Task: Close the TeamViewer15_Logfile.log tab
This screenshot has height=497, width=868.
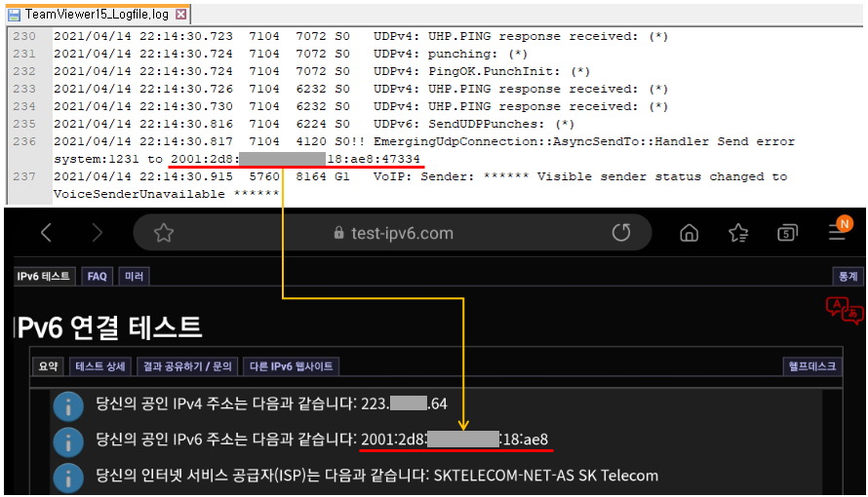Action: (181, 15)
